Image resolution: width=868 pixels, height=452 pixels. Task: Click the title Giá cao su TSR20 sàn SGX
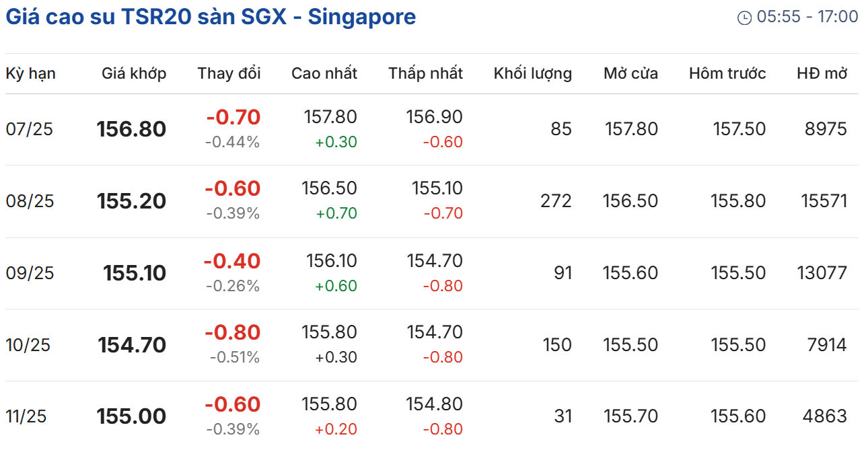211,17
